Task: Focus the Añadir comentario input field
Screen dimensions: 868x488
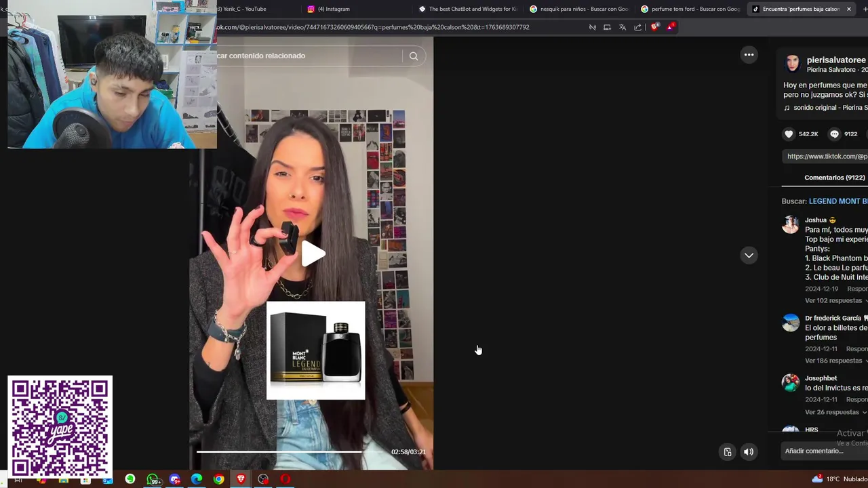Action: (x=824, y=451)
